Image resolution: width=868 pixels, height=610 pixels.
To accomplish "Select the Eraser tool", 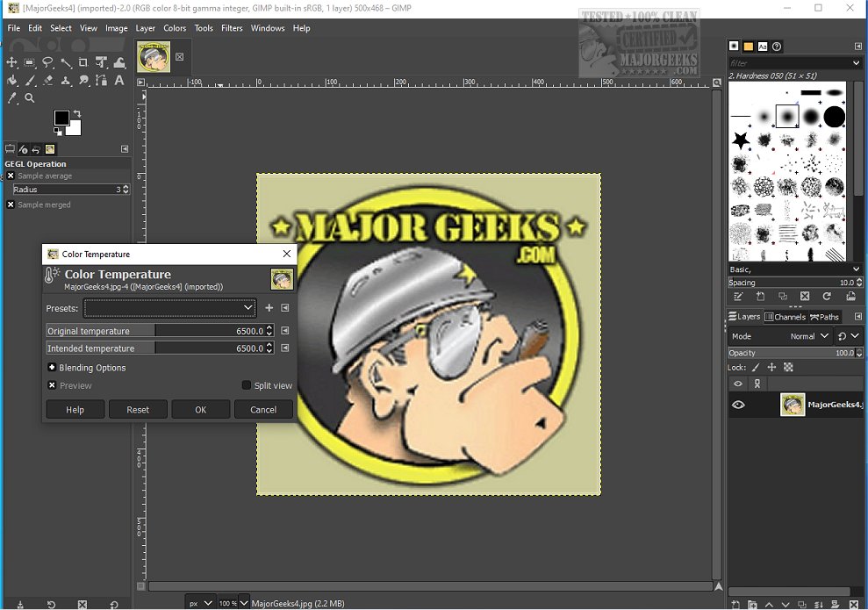I will click(x=47, y=81).
